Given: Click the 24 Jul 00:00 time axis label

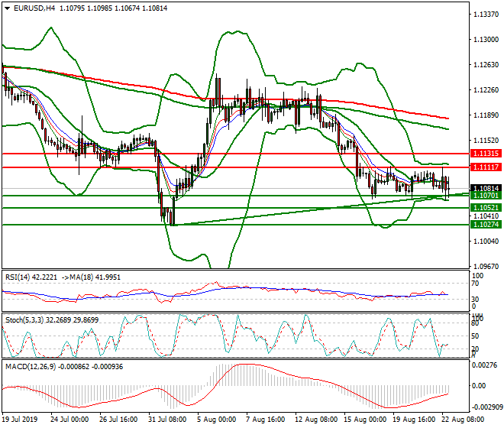Looking at the screenshot, I should [x=69, y=420].
